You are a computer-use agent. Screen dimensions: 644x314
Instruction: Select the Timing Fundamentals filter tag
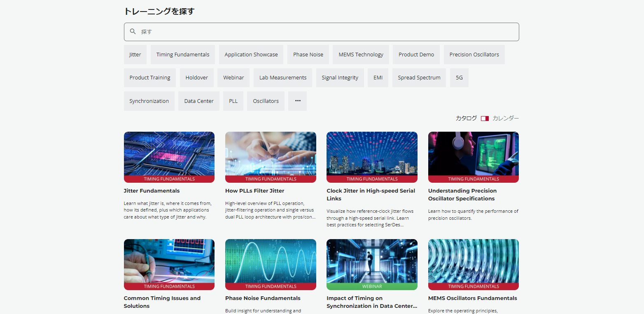[x=182, y=55]
